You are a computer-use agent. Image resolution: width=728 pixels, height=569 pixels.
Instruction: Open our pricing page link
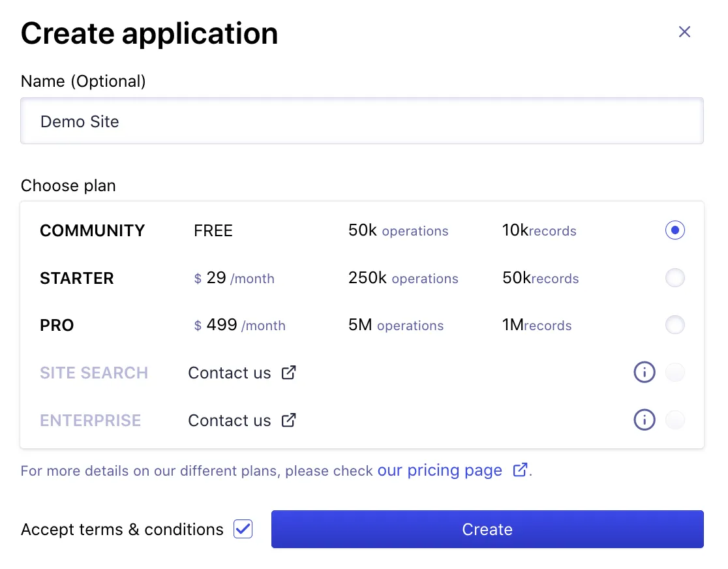(439, 470)
